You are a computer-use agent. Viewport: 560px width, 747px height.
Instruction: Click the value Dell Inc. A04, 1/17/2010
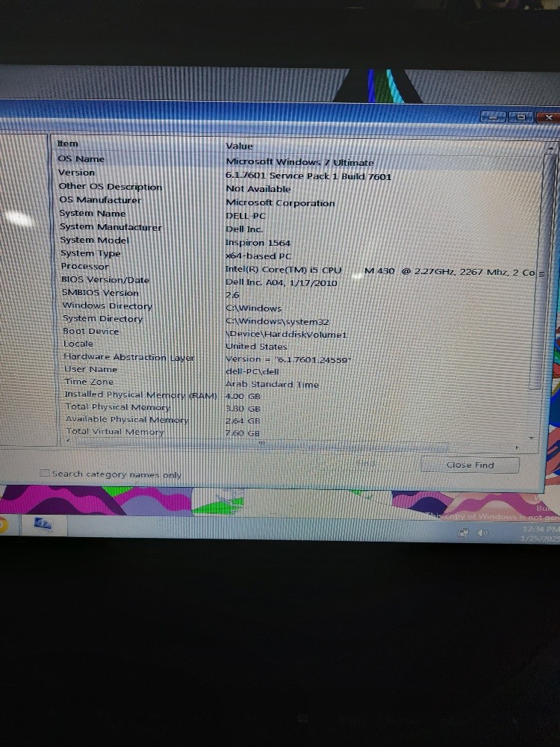click(281, 282)
